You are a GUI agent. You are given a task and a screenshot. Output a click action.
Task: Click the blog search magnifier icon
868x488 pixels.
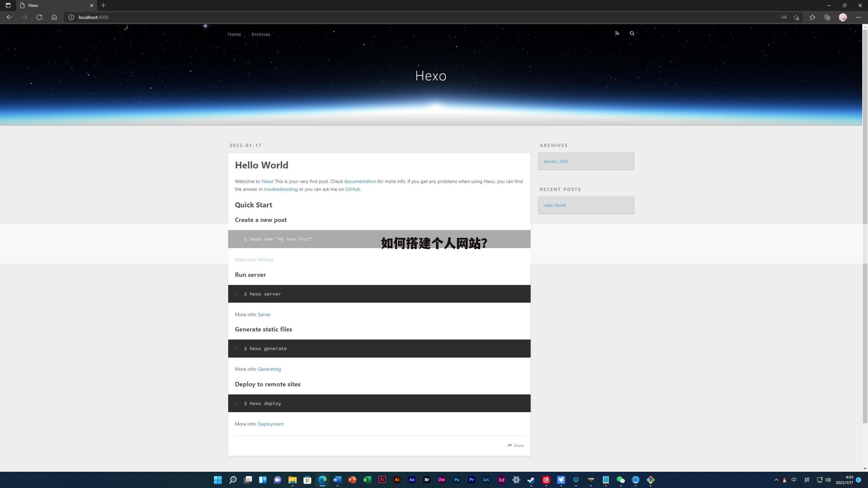632,33
